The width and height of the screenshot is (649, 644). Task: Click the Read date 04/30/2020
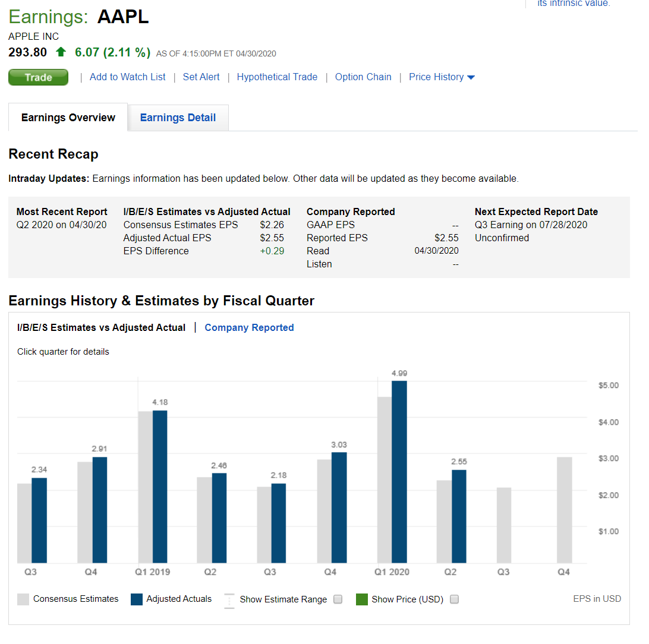coord(436,251)
